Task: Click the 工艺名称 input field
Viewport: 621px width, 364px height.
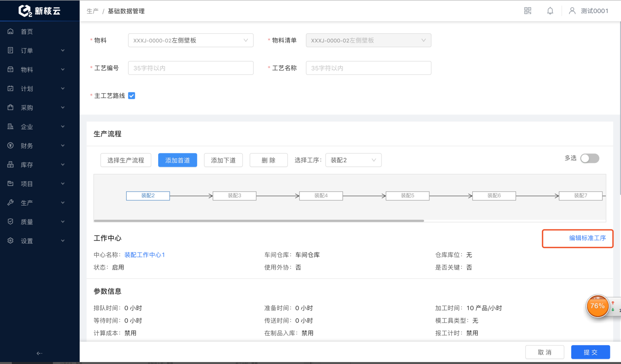Action: click(x=368, y=68)
